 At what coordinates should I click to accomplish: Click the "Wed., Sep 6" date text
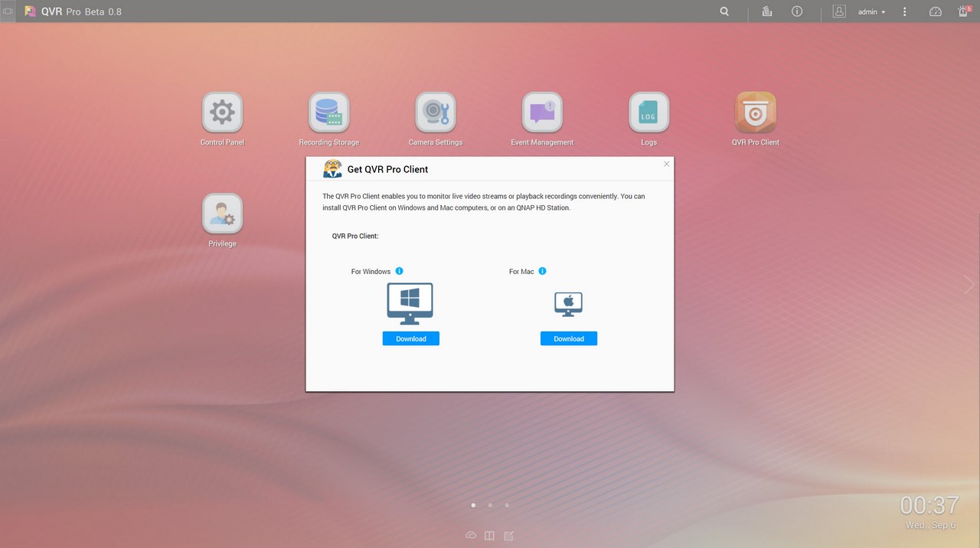tap(930, 525)
